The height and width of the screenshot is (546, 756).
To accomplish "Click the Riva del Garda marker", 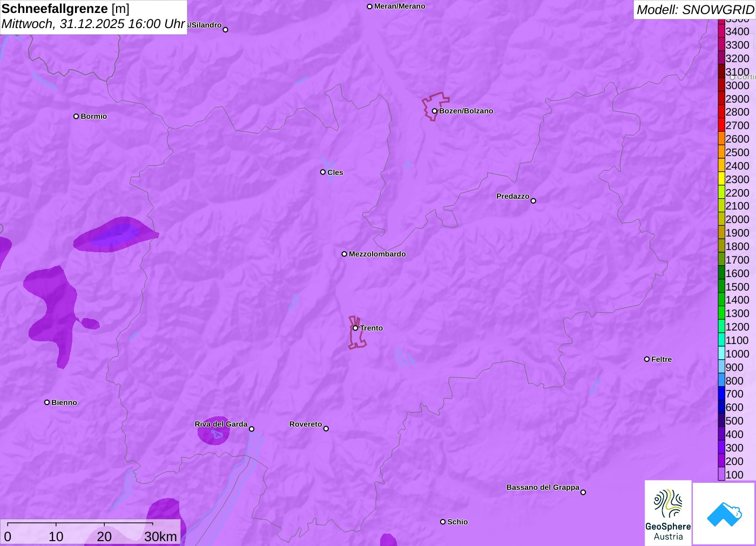I will 252,429.
